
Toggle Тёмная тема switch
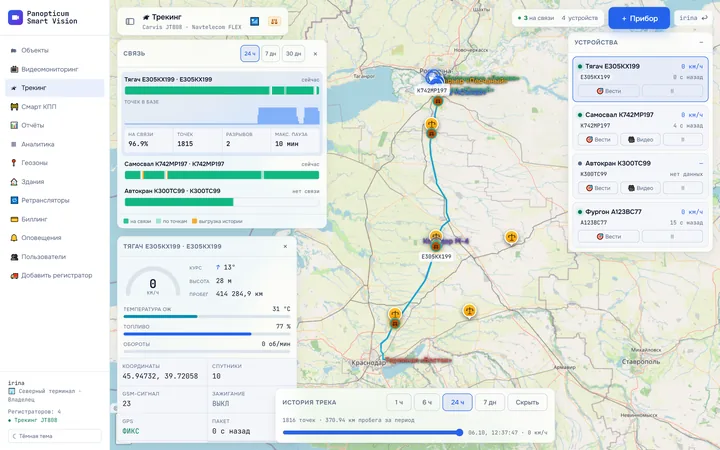coord(55,436)
